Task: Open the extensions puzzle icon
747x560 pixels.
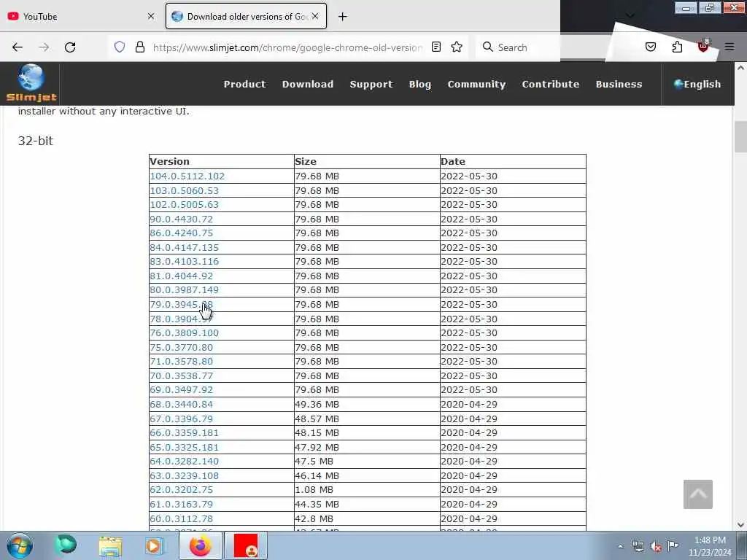Action: [677, 47]
